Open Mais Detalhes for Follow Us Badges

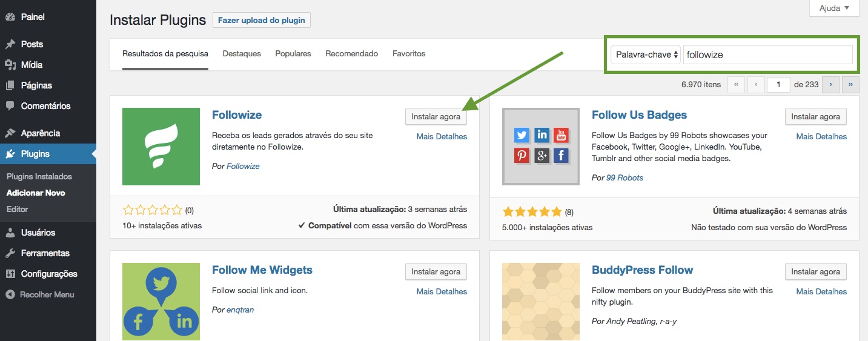(x=821, y=137)
